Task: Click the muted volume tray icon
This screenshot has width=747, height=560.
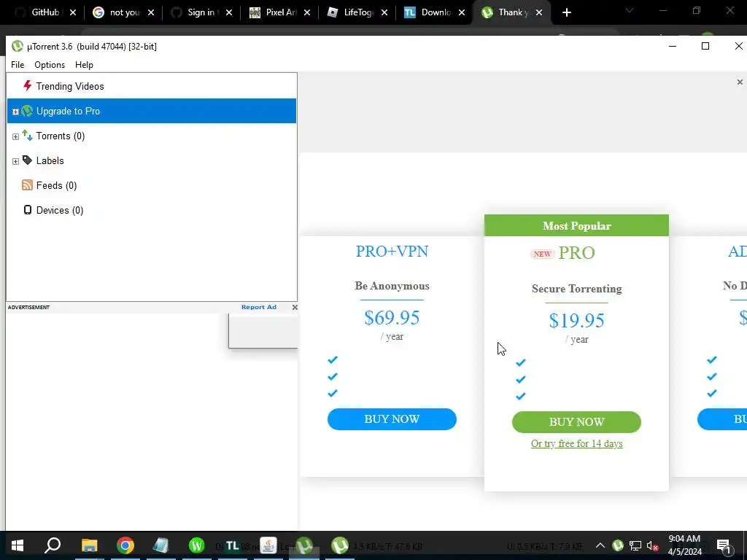Action: [652, 545]
